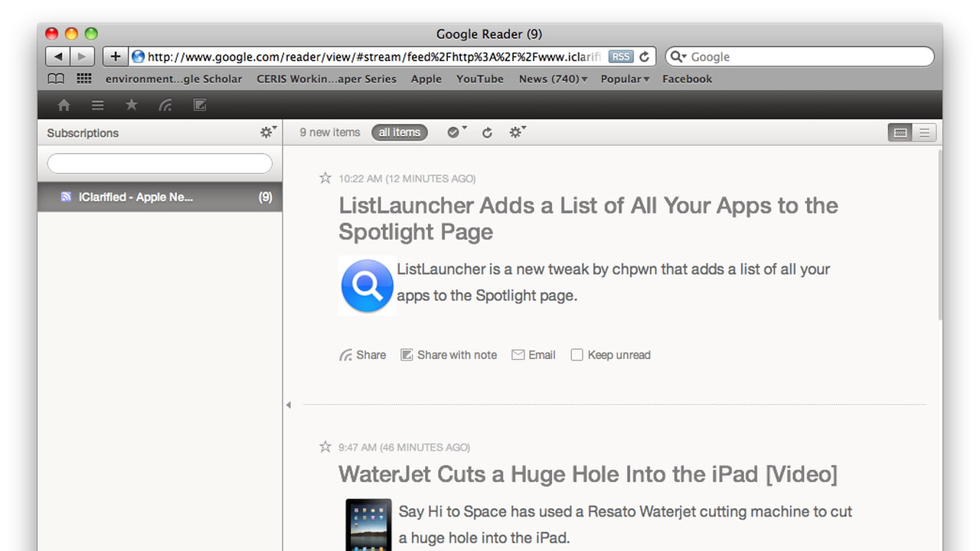Open notes icon in dark toolbar
The image size is (980, 551).
[200, 106]
